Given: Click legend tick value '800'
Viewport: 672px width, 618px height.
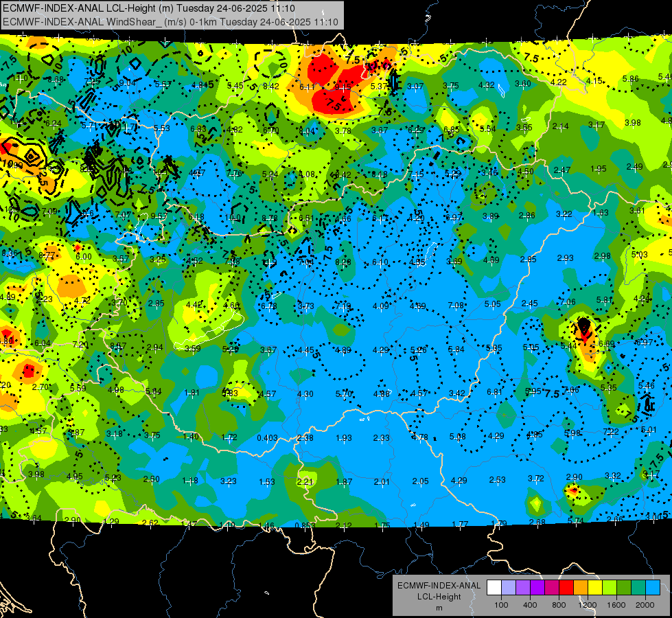Looking at the screenshot, I should click(x=559, y=605).
